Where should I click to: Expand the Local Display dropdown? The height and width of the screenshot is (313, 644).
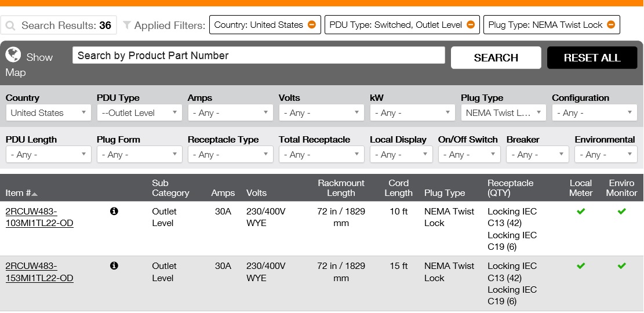click(401, 155)
